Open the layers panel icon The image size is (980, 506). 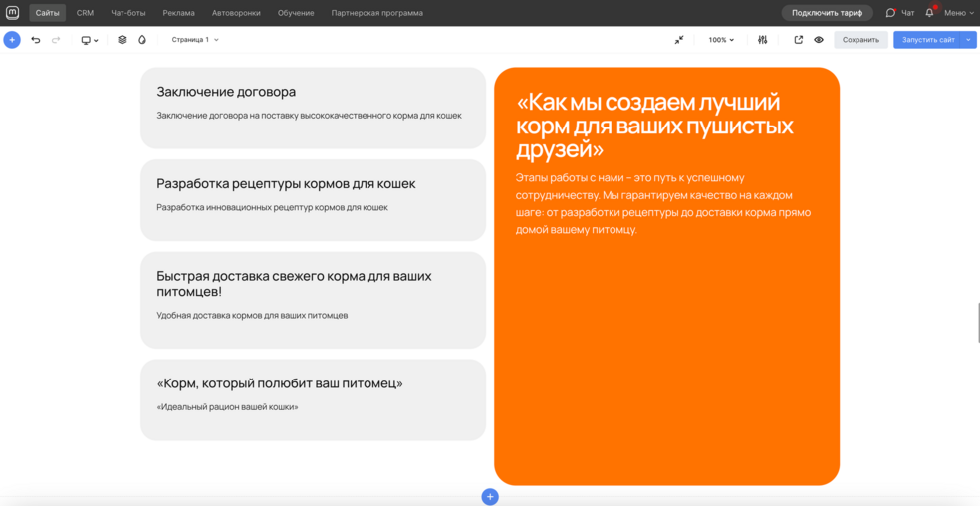click(x=122, y=40)
